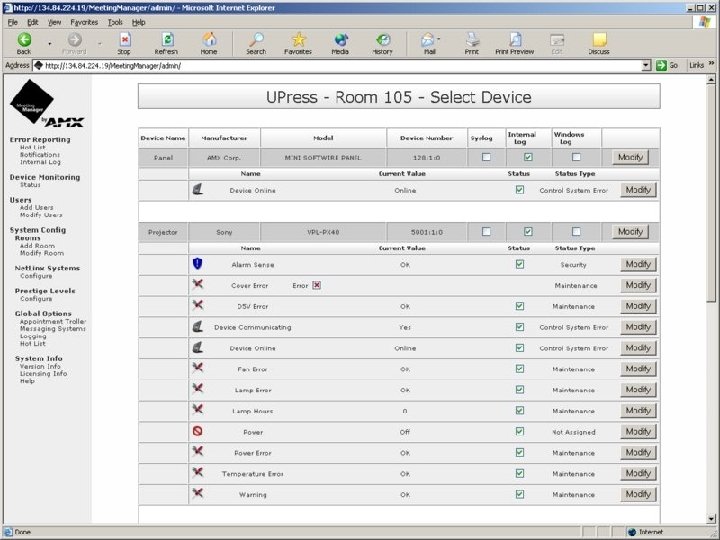Open the Search toolbar icon
Image resolution: width=720 pixels, height=540 pixels.
click(256, 44)
